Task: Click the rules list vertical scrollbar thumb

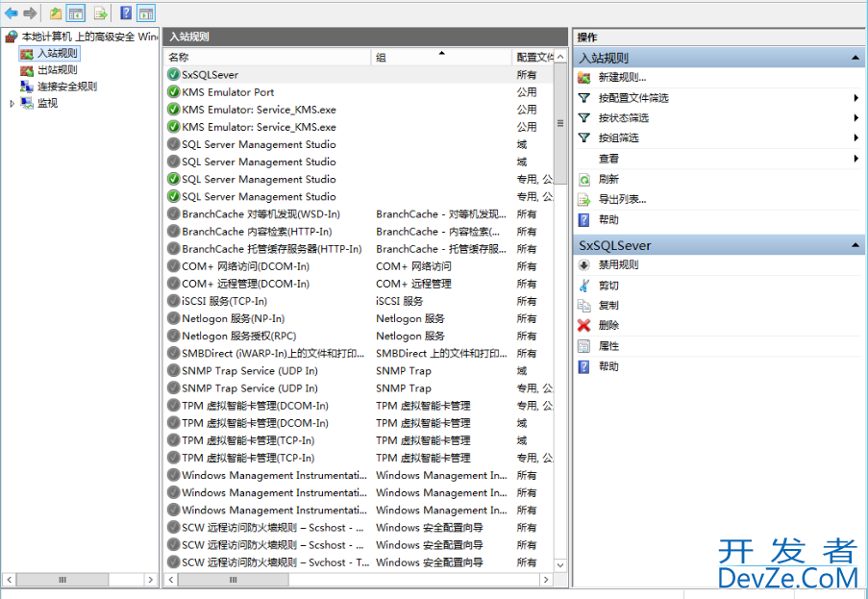Action: pyautogui.click(x=560, y=123)
